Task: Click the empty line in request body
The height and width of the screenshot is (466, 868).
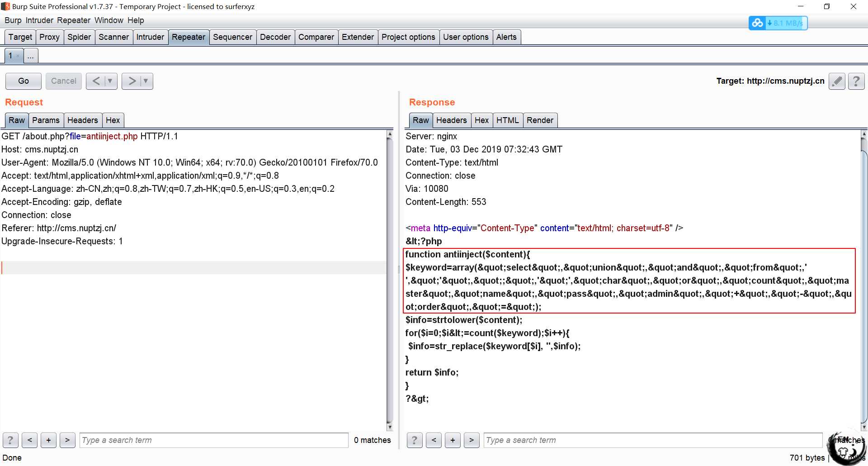Action: pyautogui.click(x=193, y=267)
